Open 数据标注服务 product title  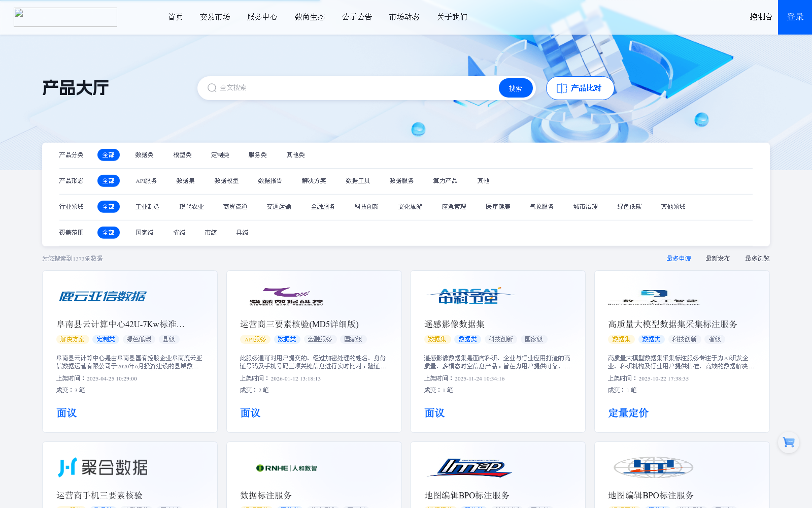[266, 495]
